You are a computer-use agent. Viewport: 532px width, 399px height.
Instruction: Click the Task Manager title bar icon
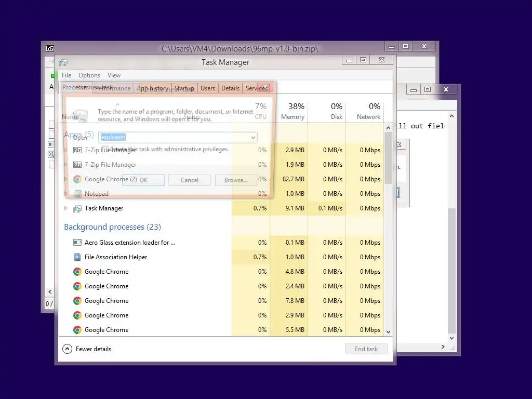(63, 62)
